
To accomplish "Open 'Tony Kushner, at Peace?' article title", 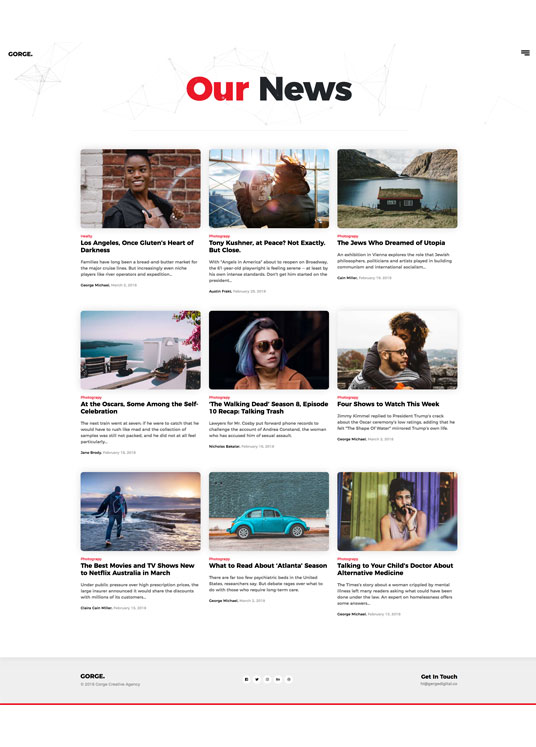I will point(267,246).
